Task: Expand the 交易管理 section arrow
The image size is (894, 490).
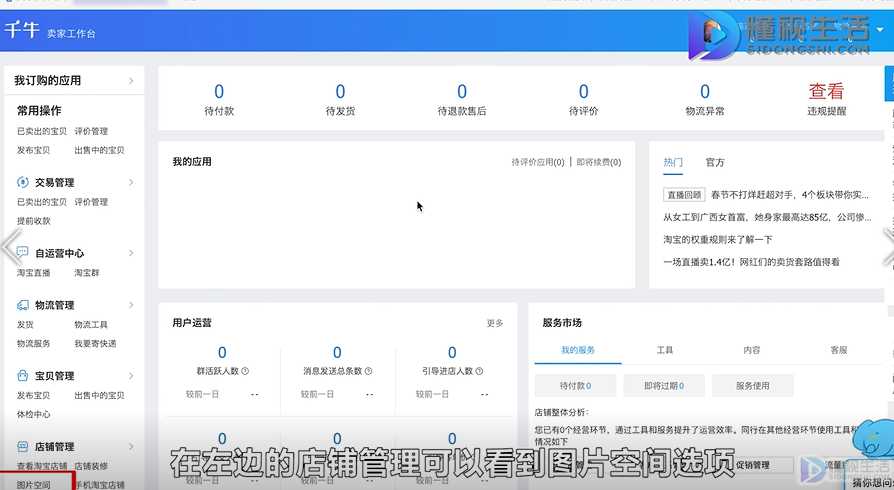Action: [131, 182]
